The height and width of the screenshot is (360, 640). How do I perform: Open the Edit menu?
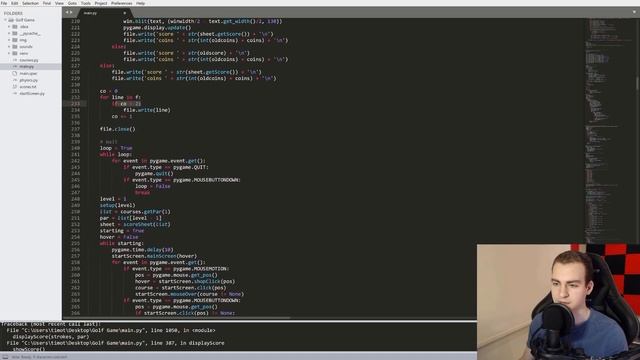(15, 3)
